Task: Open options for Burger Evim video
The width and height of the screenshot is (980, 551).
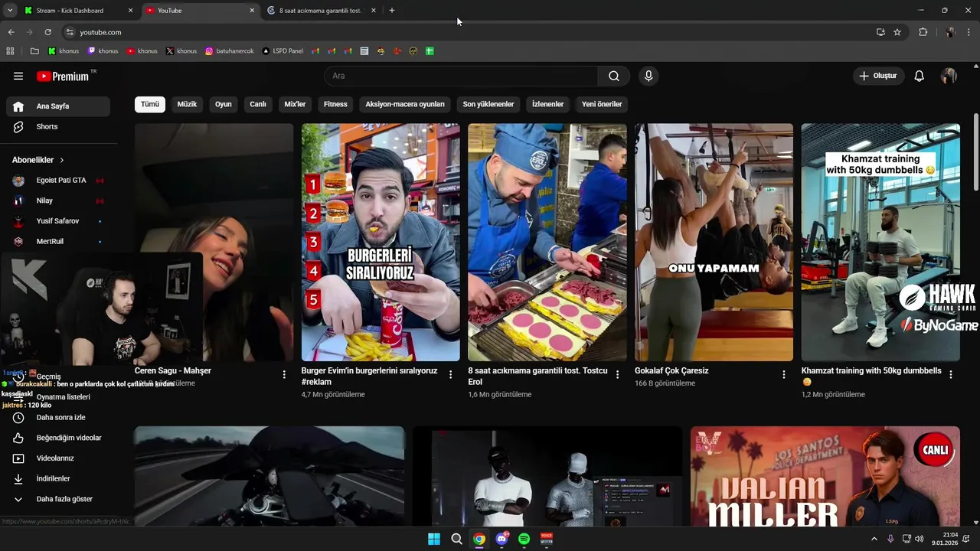Action: (451, 375)
